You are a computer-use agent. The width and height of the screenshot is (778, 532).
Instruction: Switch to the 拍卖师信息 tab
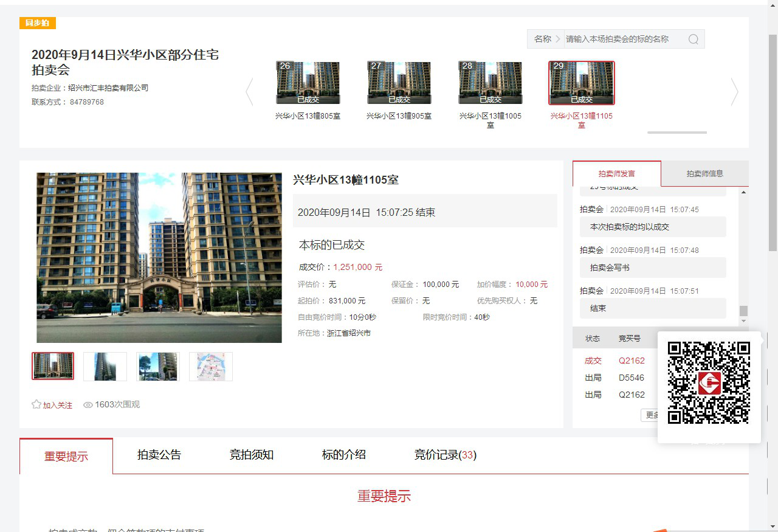point(704,173)
